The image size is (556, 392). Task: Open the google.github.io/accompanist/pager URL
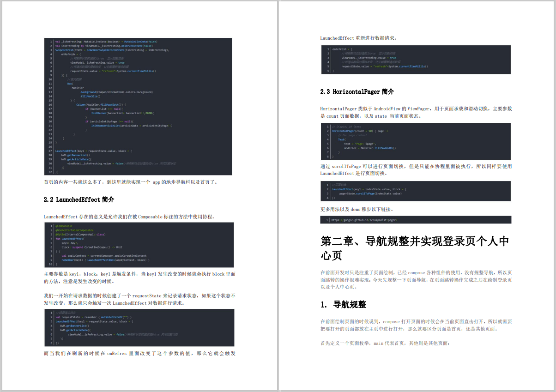click(x=364, y=220)
